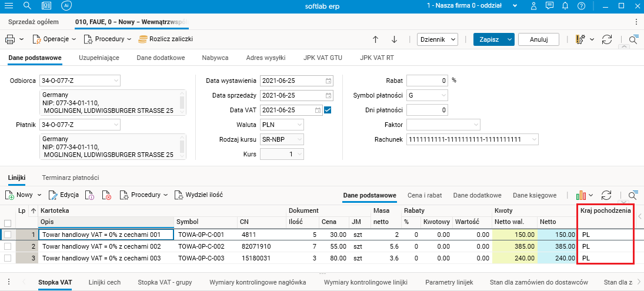
Task: Click Rozlicz zaliczki coins button
Action: point(165,39)
